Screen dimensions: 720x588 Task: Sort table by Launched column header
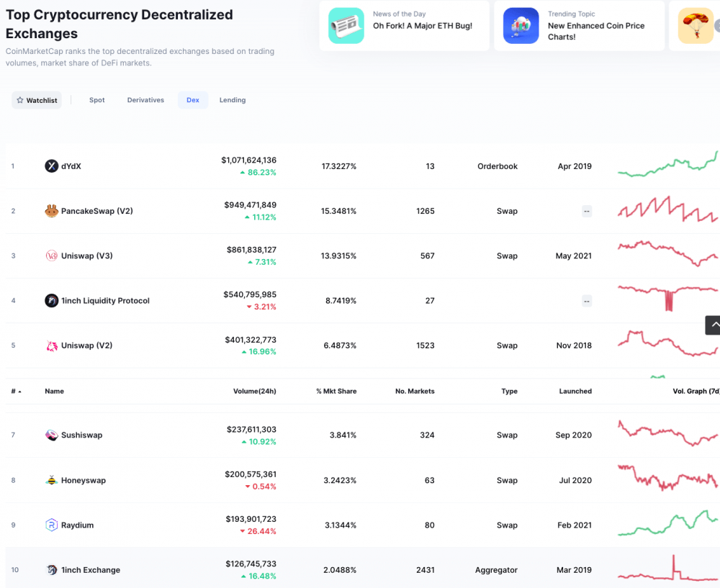575,391
